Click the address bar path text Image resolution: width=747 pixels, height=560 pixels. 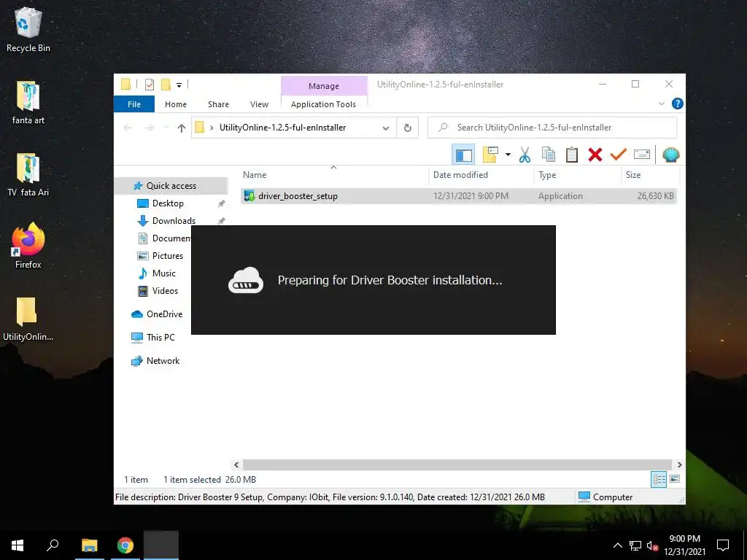tap(282, 128)
